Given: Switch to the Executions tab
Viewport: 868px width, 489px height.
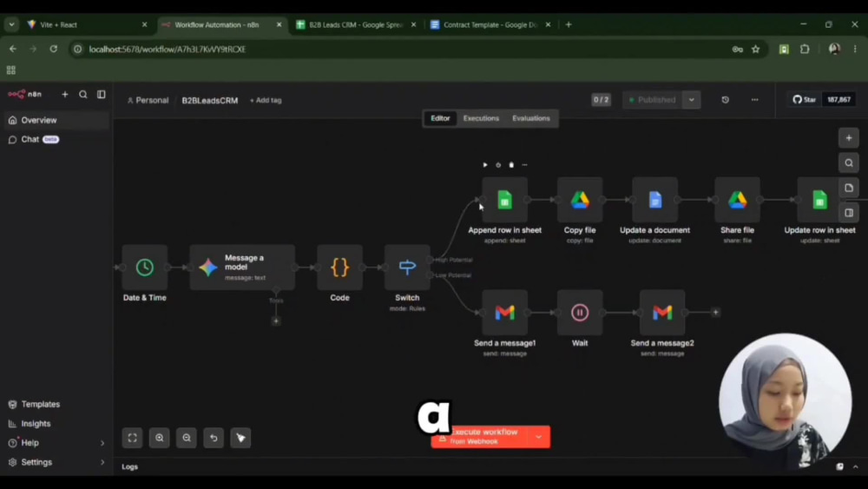Looking at the screenshot, I should pyautogui.click(x=481, y=118).
